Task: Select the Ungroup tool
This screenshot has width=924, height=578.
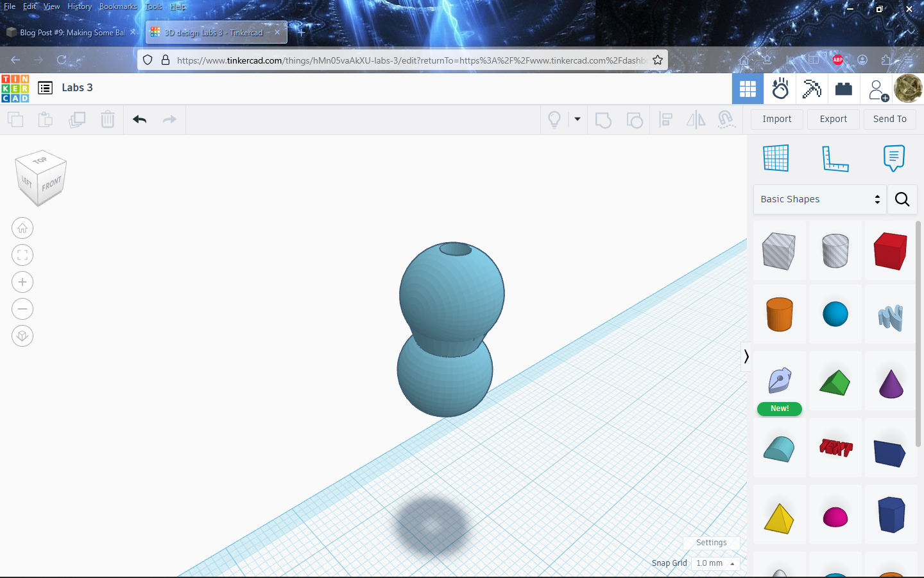Action: click(x=635, y=119)
